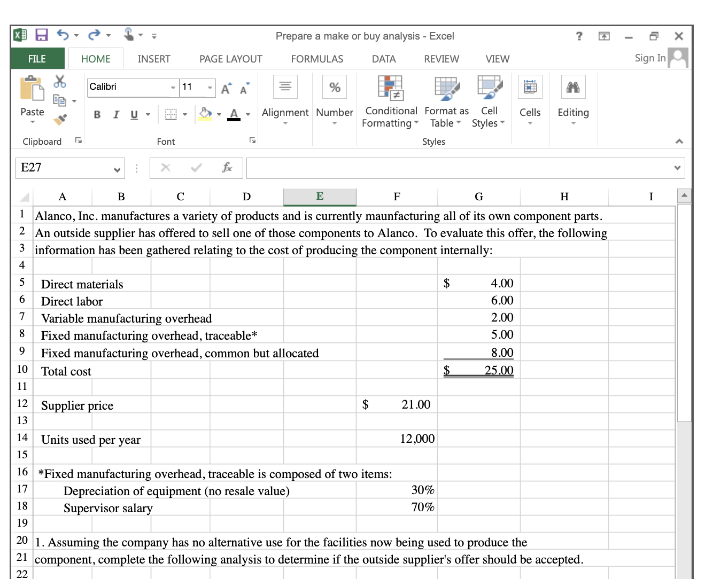Screen dimensions: 728x579
Task: Click the Format as Table button label
Action: click(446, 117)
